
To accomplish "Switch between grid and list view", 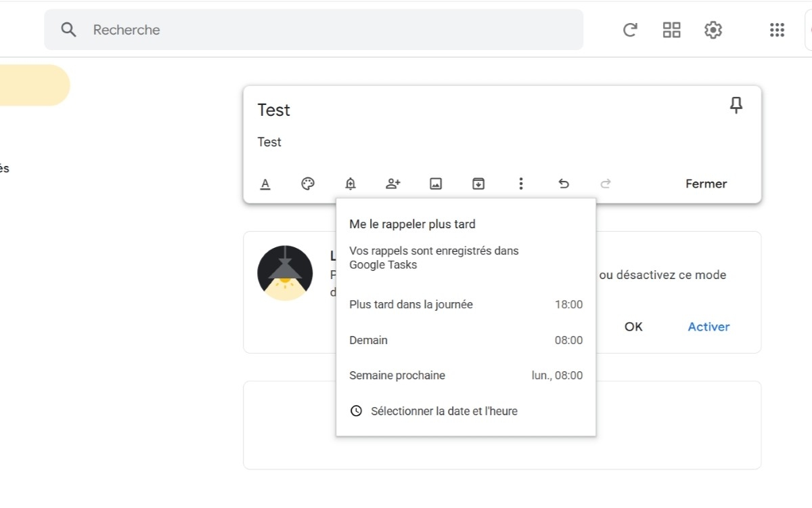I will tap(671, 30).
